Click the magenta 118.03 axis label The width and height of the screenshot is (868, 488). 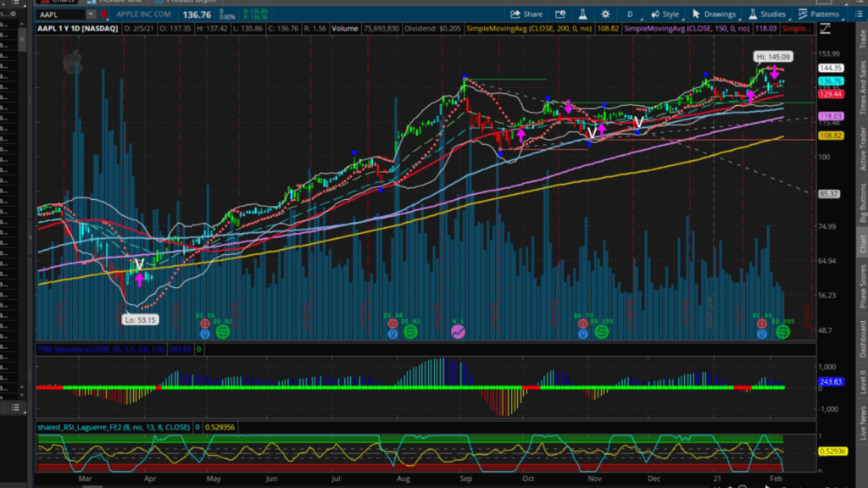click(x=831, y=116)
